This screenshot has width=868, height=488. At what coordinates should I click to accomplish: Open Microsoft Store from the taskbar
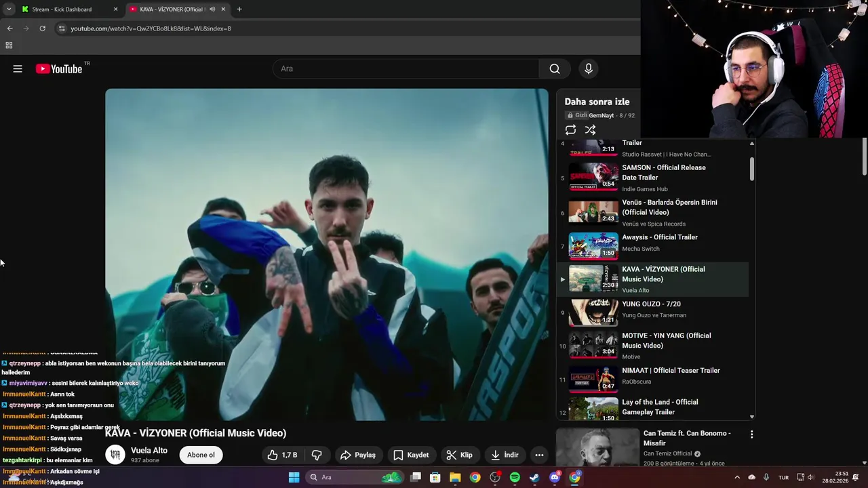click(x=435, y=477)
